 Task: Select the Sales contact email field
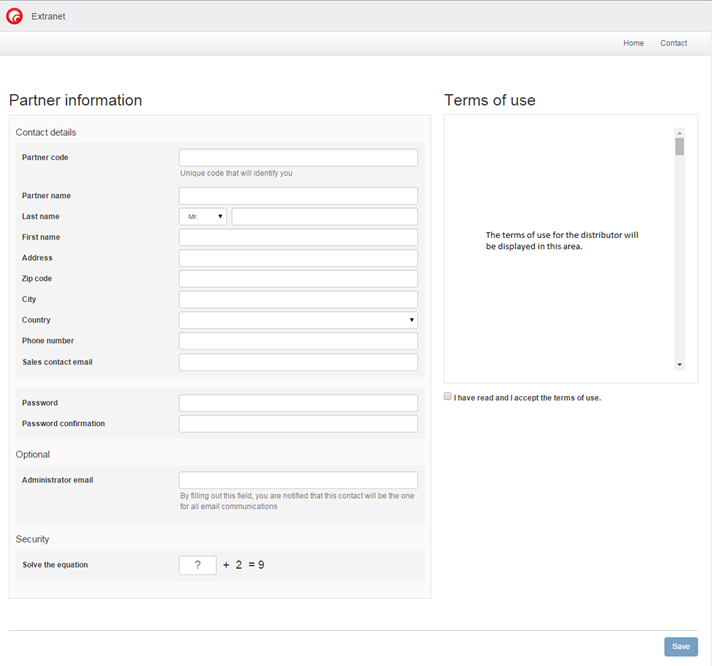pyautogui.click(x=298, y=362)
